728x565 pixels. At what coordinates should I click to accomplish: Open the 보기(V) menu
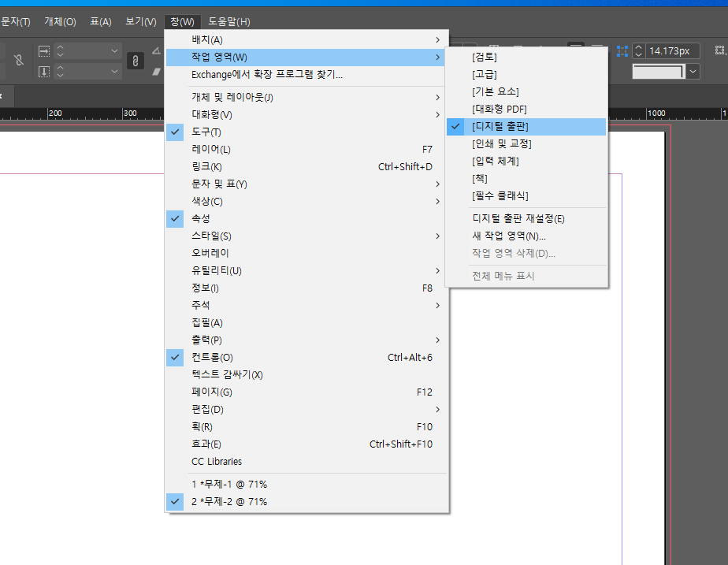point(141,22)
